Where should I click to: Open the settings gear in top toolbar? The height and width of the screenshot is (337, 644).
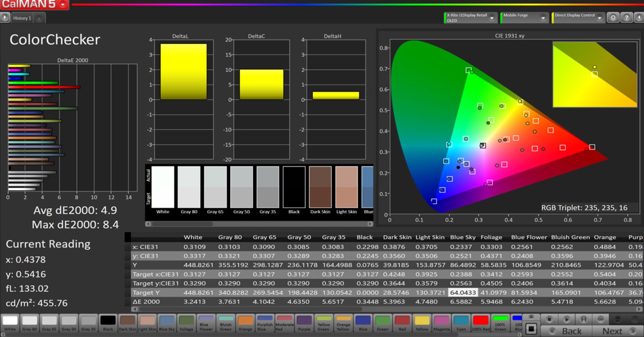click(x=613, y=18)
